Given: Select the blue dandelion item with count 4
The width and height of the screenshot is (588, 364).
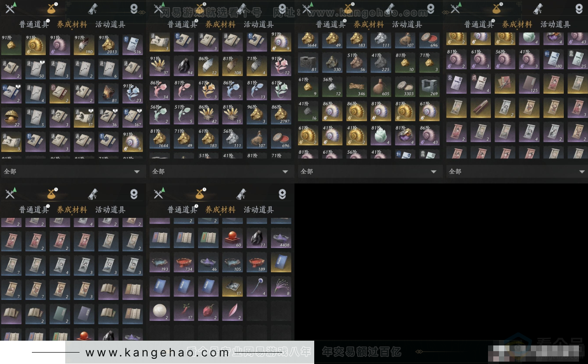Looking at the screenshot, I should click(257, 286).
